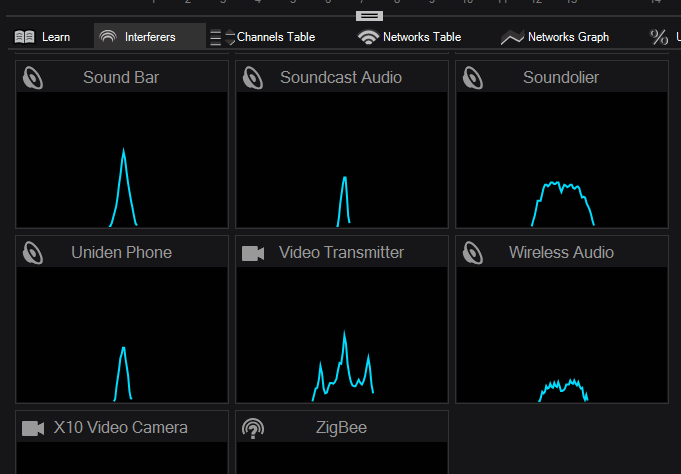
Task: Open the Networks Graph tab
Action: coord(555,37)
